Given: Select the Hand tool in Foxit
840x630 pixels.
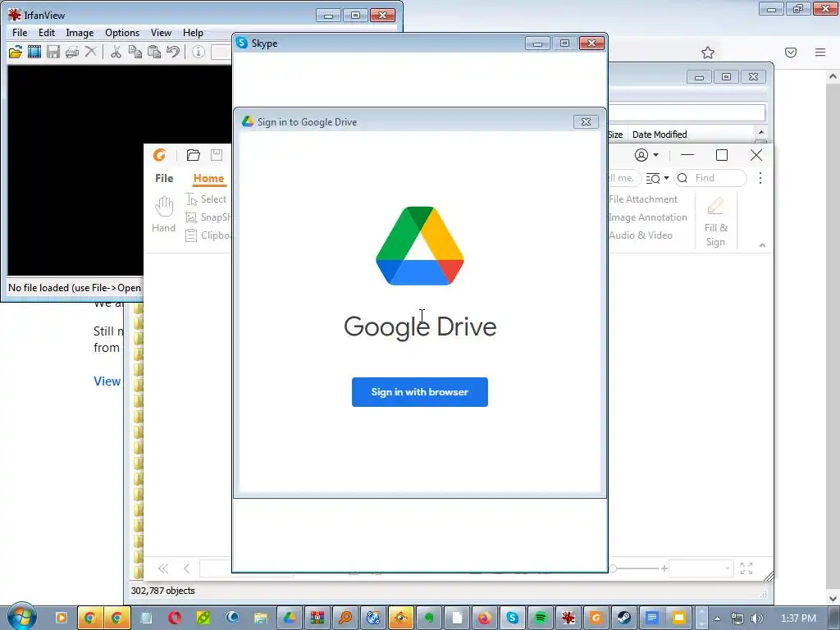Looking at the screenshot, I should pyautogui.click(x=163, y=214).
